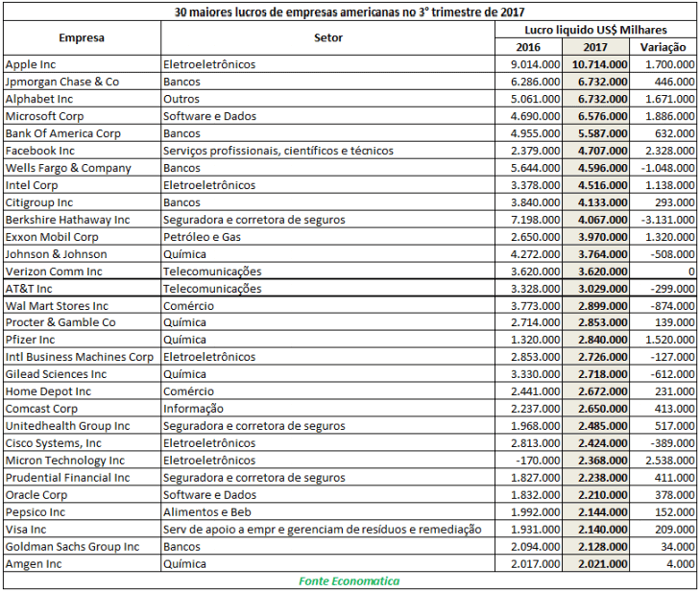Click Amgen's 2017 value 2.021.000
This screenshot has height=592, width=700.
click(595, 564)
